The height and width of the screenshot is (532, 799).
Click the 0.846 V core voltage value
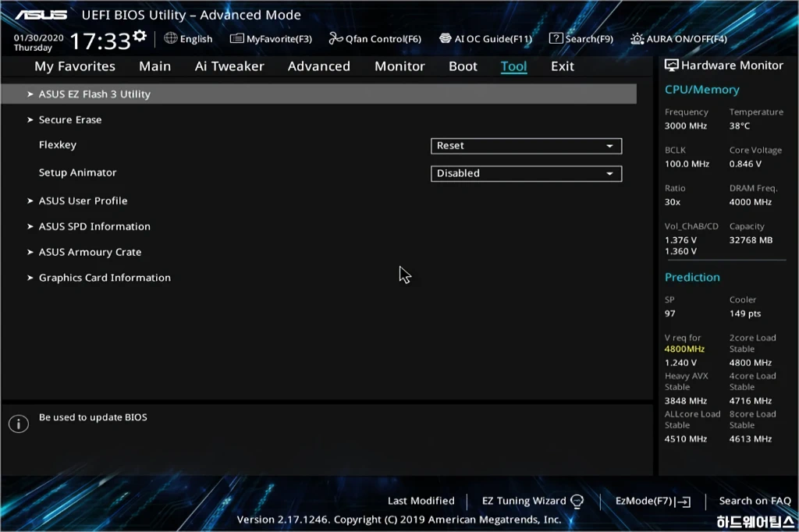click(x=745, y=164)
